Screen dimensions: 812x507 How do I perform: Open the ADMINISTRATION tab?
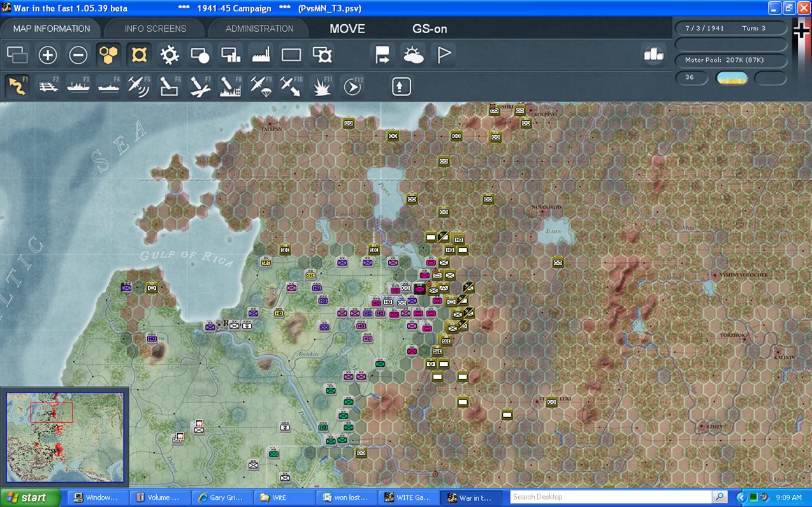(x=259, y=29)
